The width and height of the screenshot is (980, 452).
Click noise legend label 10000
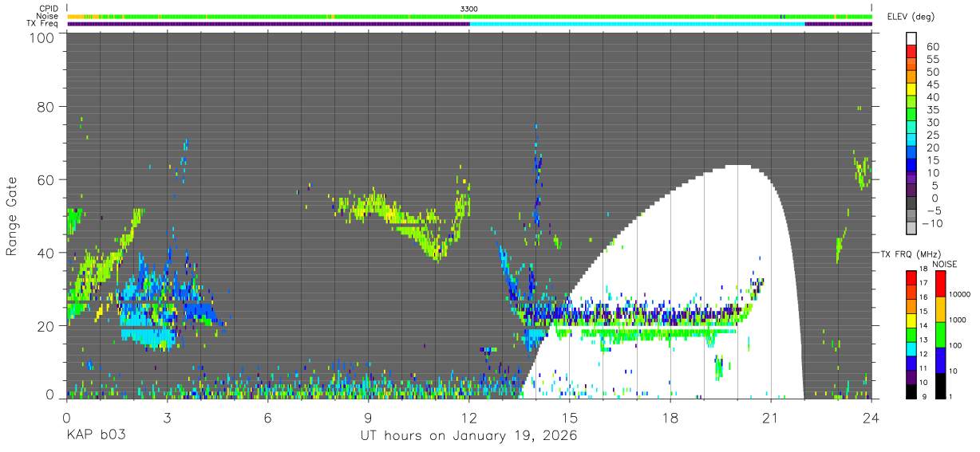(962, 295)
